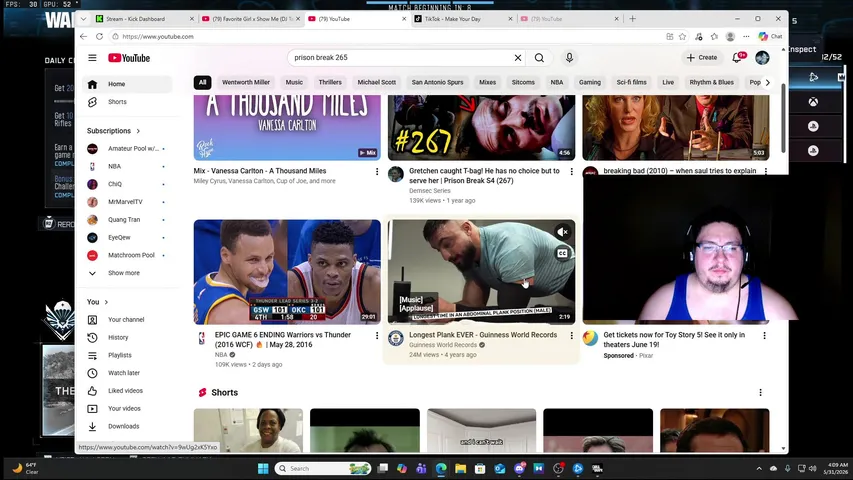Image resolution: width=853 pixels, height=480 pixels.
Task: Click the Create button
Action: pyautogui.click(x=702, y=58)
